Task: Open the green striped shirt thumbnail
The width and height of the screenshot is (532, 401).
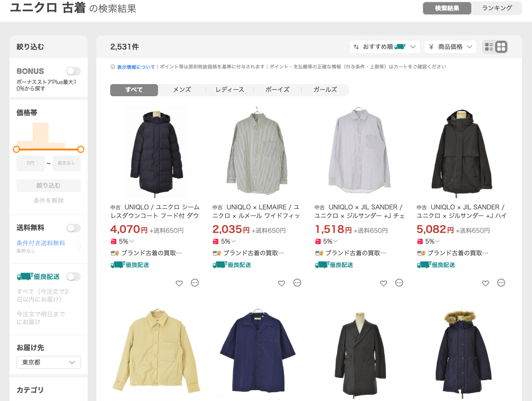Action: click(258, 152)
